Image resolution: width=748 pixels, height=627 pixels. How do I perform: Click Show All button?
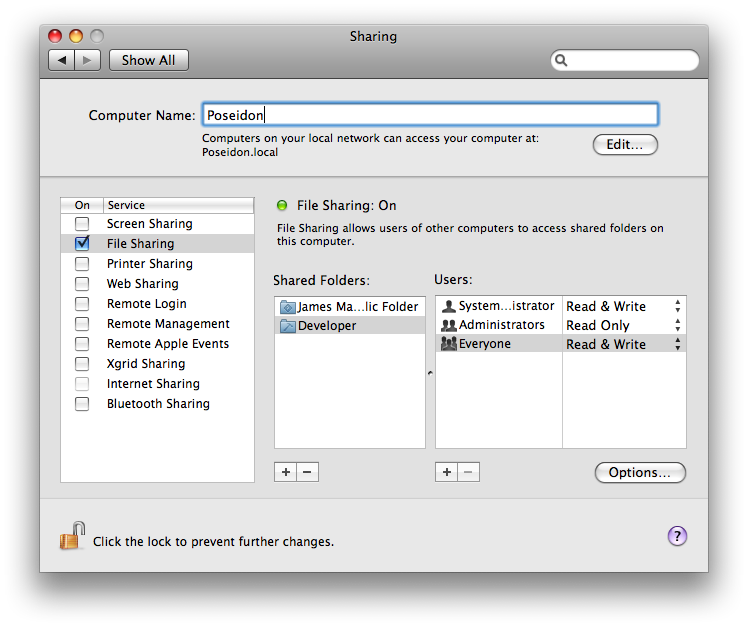tap(149, 60)
